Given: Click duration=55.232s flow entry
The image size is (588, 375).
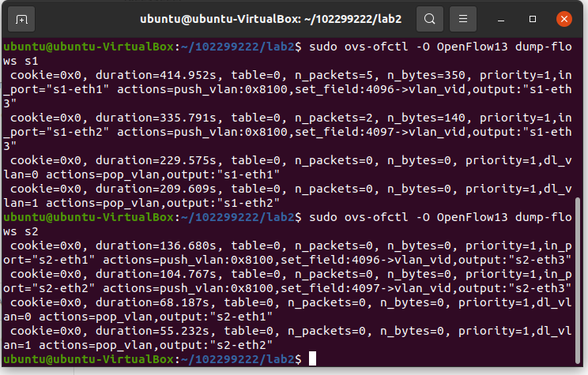Looking at the screenshot, I should [x=153, y=331].
